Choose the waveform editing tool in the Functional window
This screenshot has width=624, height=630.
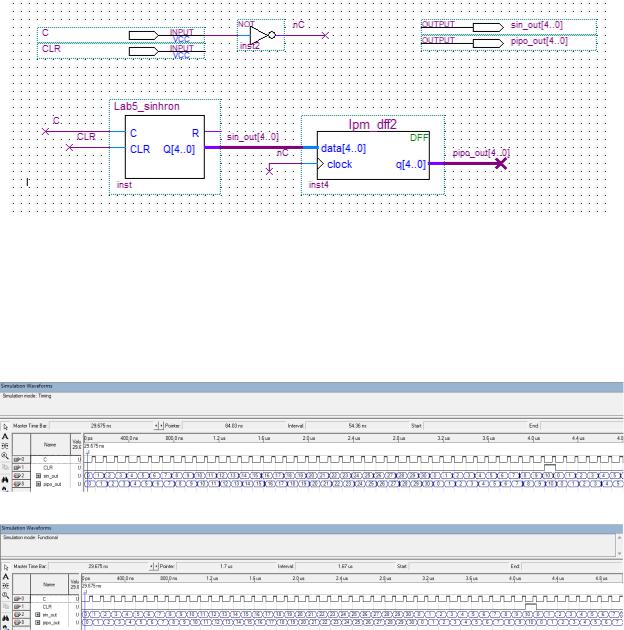tap(6, 586)
